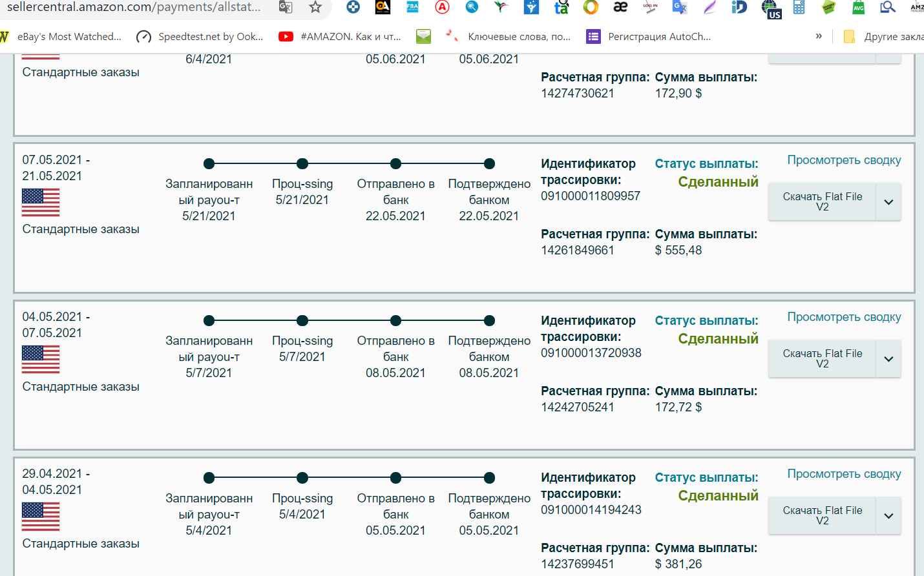Click the green envelope bookmark icon

point(423,37)
